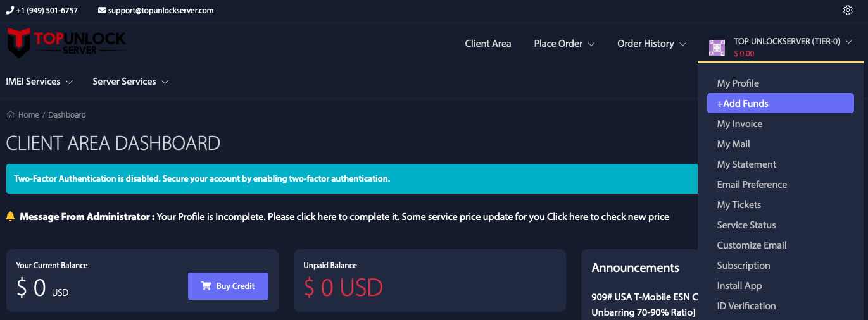Expand the Place Order dropdown
The width and height of the screenshot is (868, 320).
click(564, 44)
